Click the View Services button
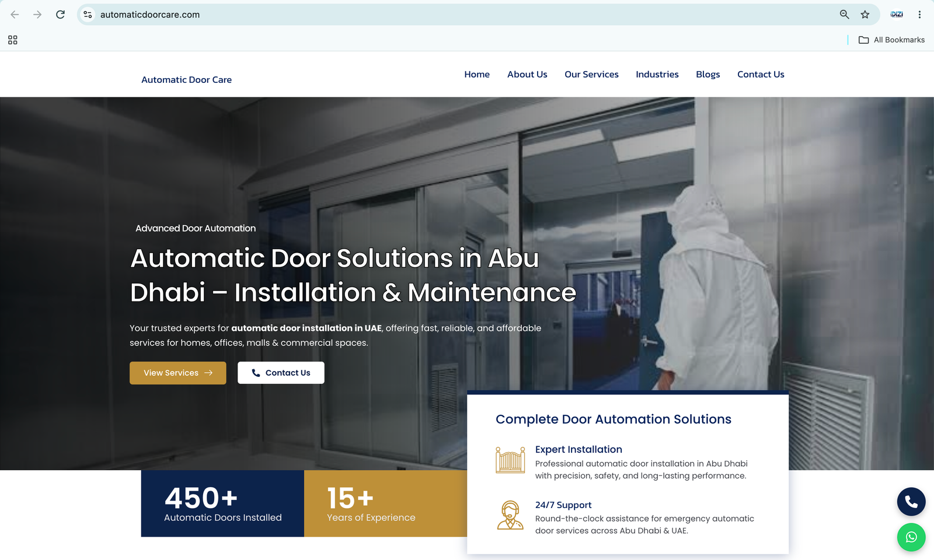This screenshot has height=560, width=934. pyautogui.click(x=178, y=373)
